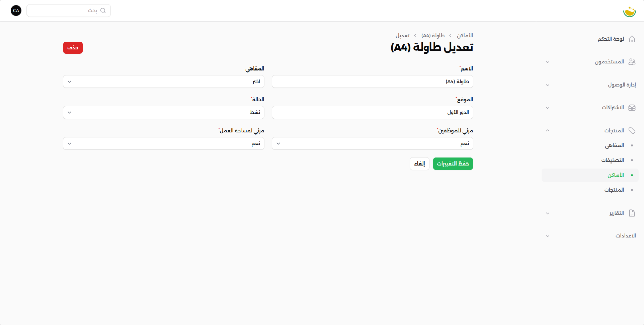Click the users icon beside المستخدمون
This screenshot has width=644, height=325.
coord(632,62)
